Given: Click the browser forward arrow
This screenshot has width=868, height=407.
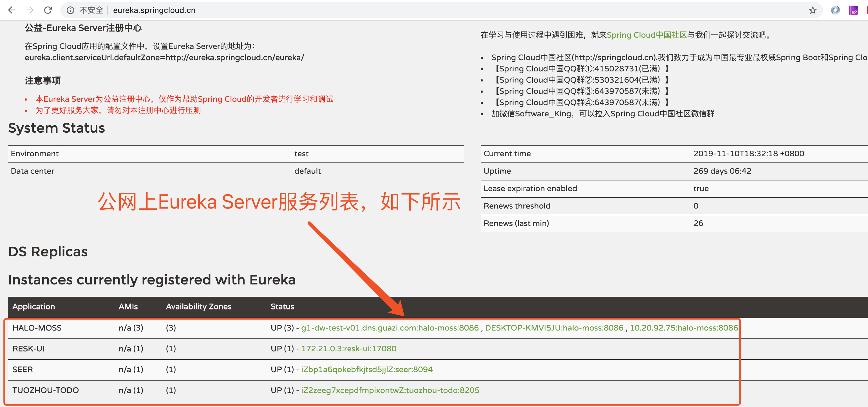Looking at the screenshot, I should (30, 10).
